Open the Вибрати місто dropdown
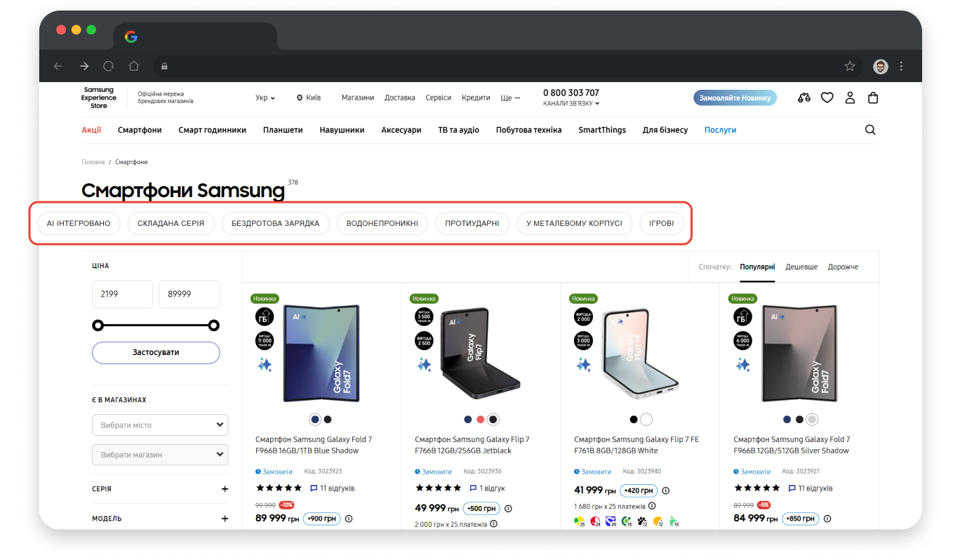Screen dimensions: 960x560 [160, 425]
